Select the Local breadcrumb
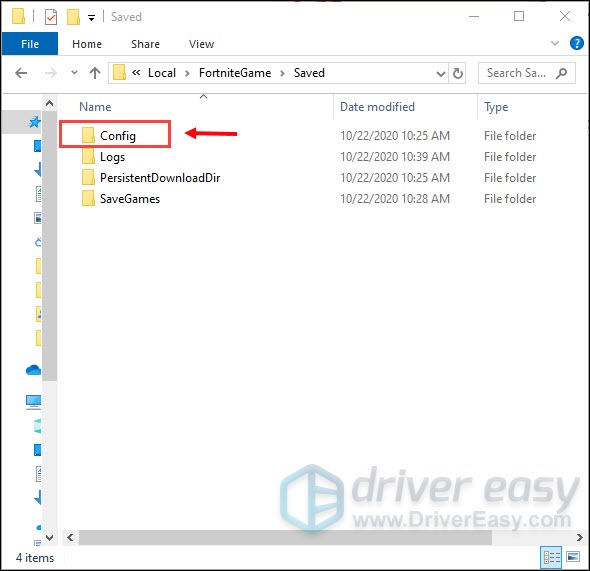 tap(162, 73)
